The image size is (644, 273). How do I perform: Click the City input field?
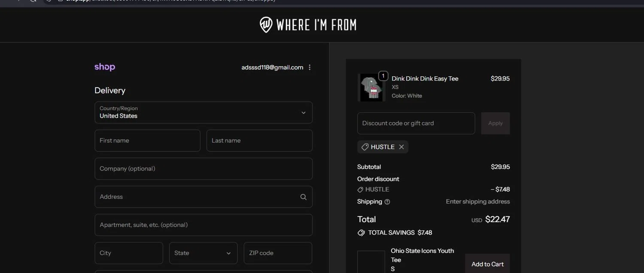tap(129, 253)
